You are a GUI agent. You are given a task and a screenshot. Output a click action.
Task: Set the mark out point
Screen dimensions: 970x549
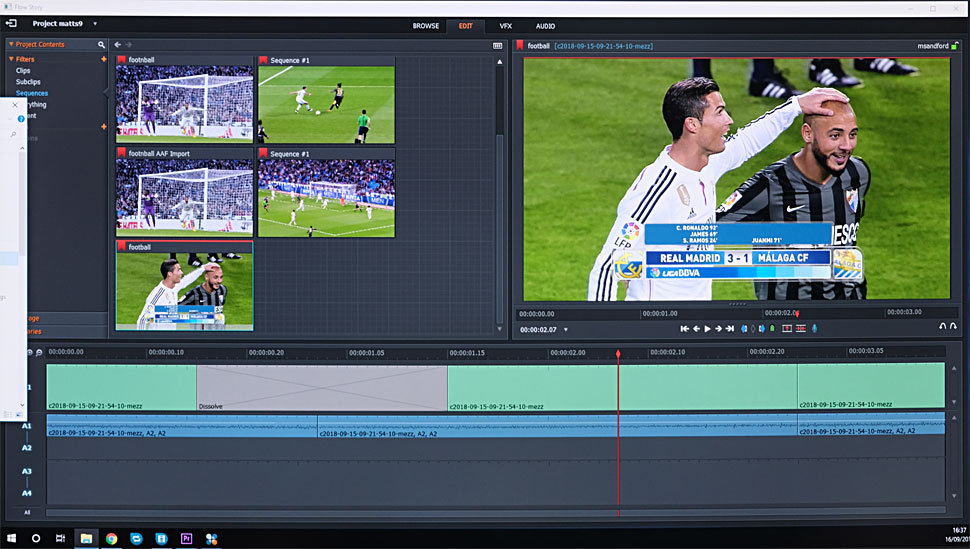pos(762,329)
